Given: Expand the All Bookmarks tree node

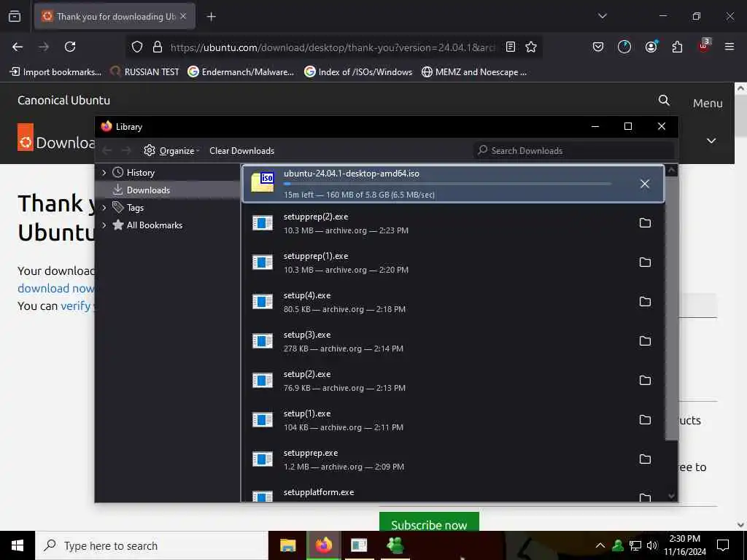Looking at the screenshot, I should pyautogui.click(x=104, y=225).
